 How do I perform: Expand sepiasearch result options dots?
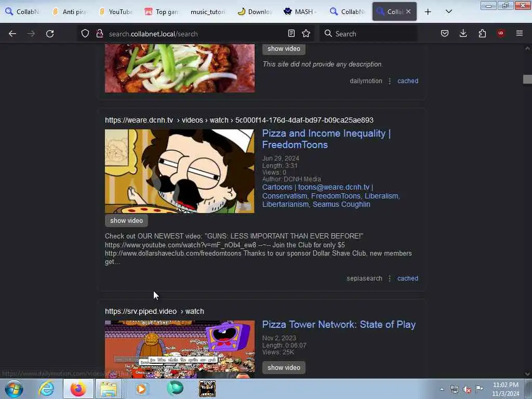tap(390, 278)
